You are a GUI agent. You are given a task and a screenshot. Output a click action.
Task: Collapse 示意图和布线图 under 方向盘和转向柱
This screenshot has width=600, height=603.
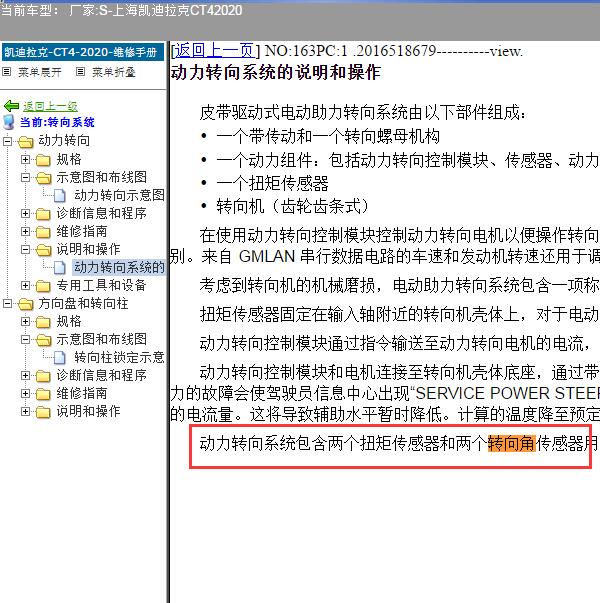click(x=25, y=340)
